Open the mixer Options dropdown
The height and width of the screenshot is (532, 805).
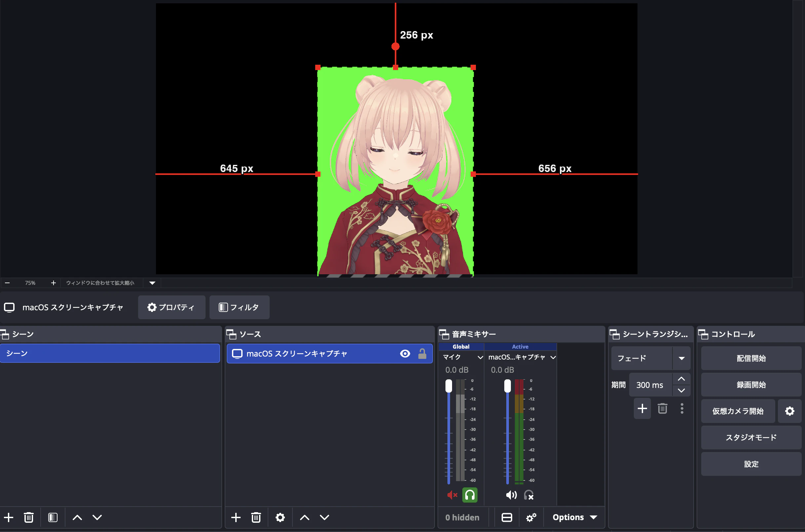(x=575, y=517)
